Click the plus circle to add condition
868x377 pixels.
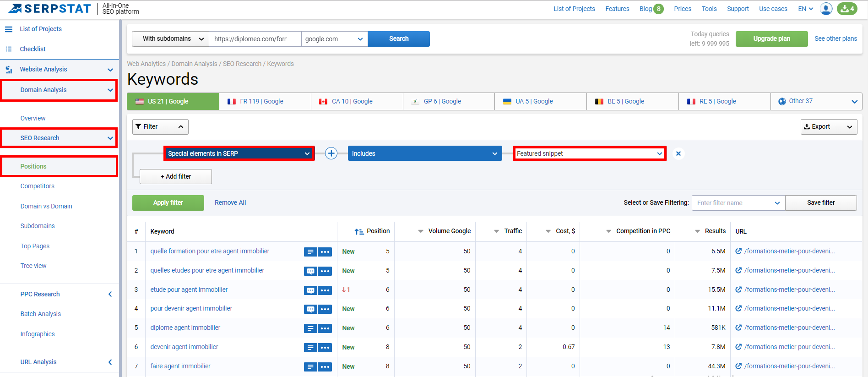pos(331,153)
